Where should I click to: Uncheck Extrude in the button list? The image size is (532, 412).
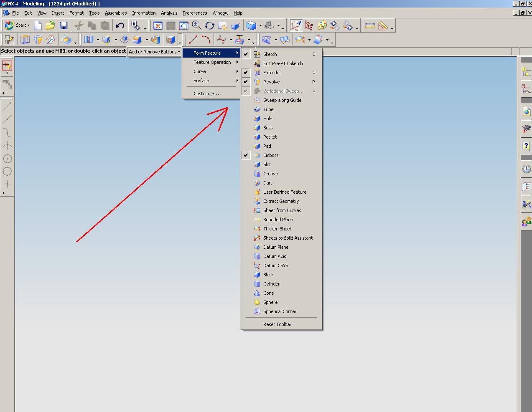click(x=245, y=72)
